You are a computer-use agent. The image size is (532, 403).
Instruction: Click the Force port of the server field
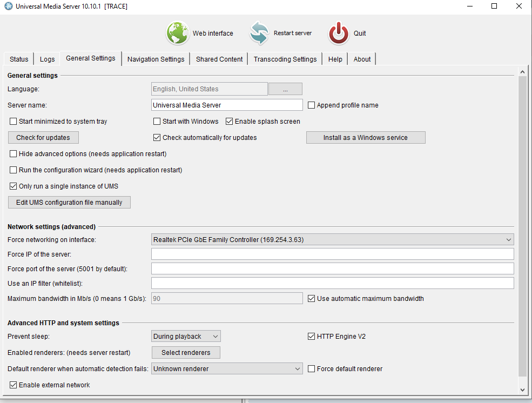pos(333,268)
